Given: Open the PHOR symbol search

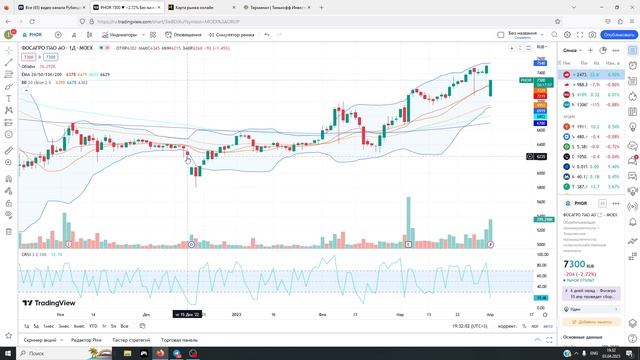Looking at the screenshot, I should (33, 35).
